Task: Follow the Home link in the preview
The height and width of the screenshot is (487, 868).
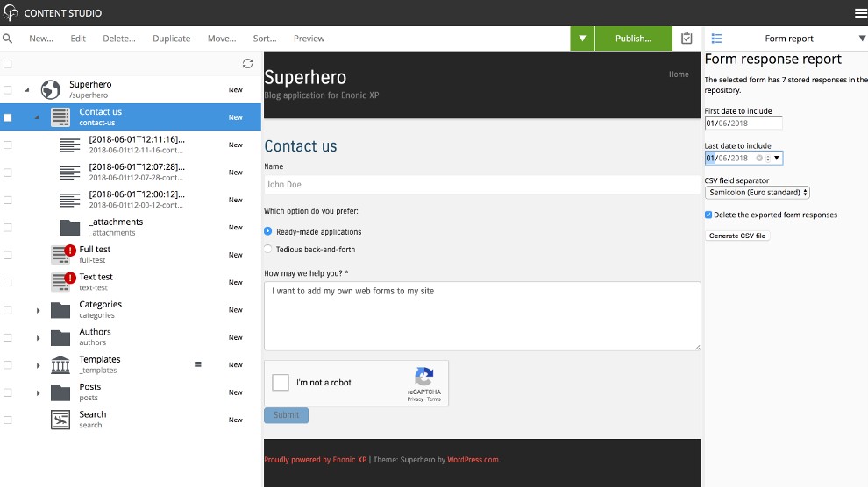Action: click(679, 74)
